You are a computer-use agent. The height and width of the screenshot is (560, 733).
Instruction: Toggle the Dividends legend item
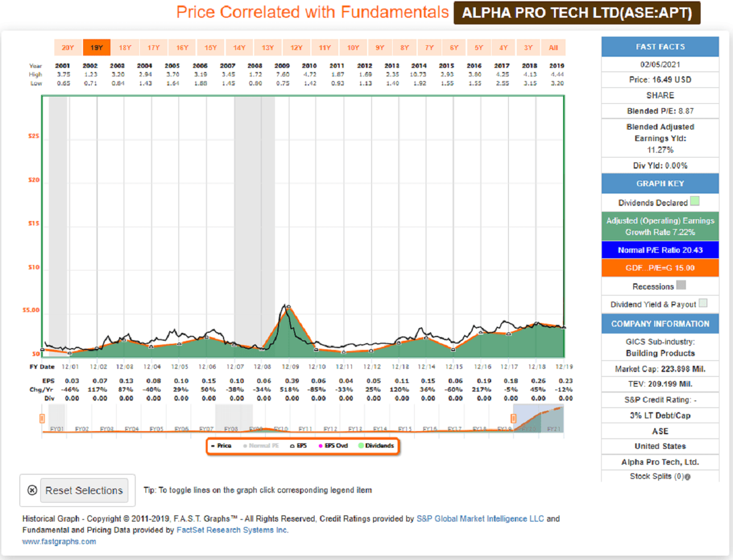(376, 446)
